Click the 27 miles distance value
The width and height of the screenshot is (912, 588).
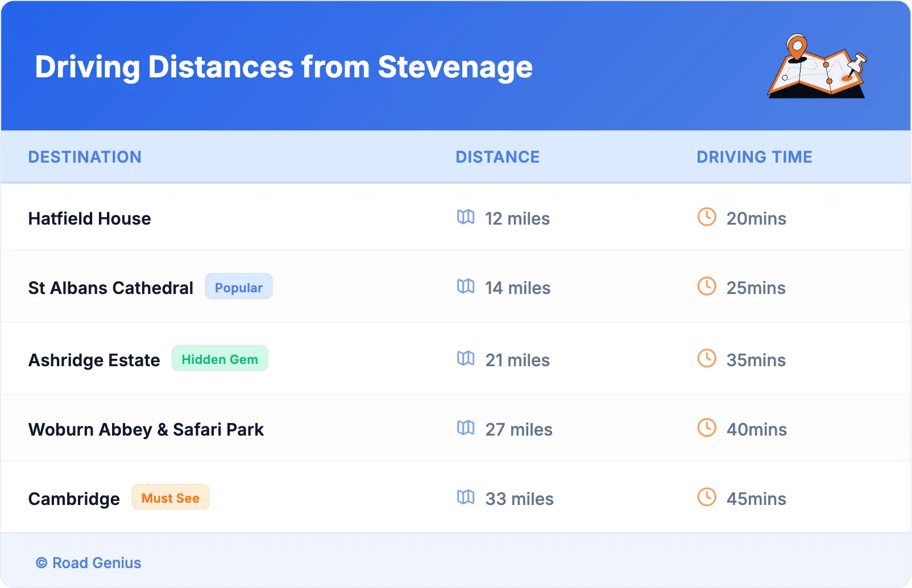[x=519, y=429]
